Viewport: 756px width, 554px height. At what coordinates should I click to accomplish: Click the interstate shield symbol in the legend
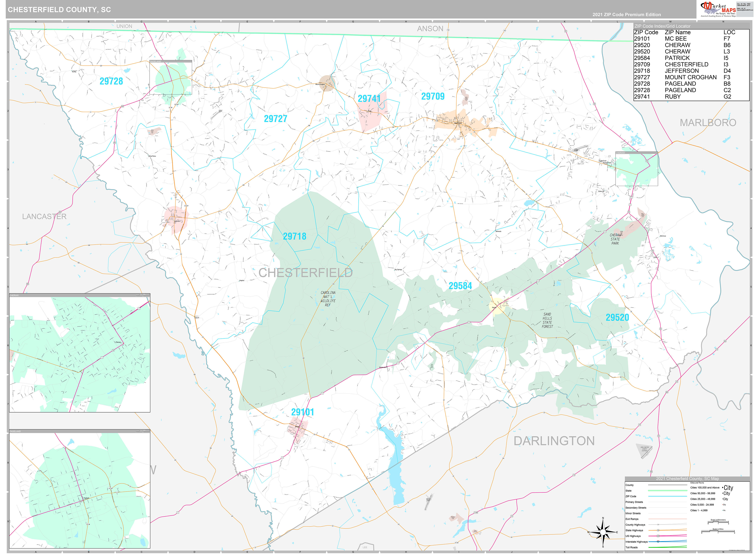[x=658, y=542]
